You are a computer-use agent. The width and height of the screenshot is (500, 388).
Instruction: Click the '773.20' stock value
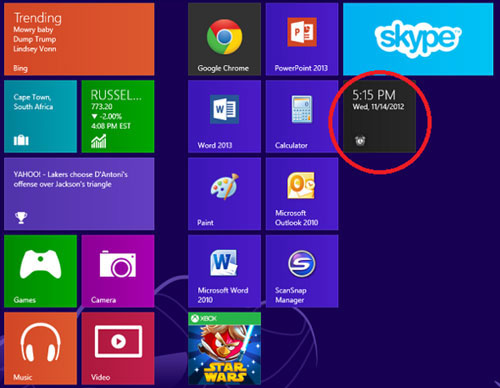102,107
